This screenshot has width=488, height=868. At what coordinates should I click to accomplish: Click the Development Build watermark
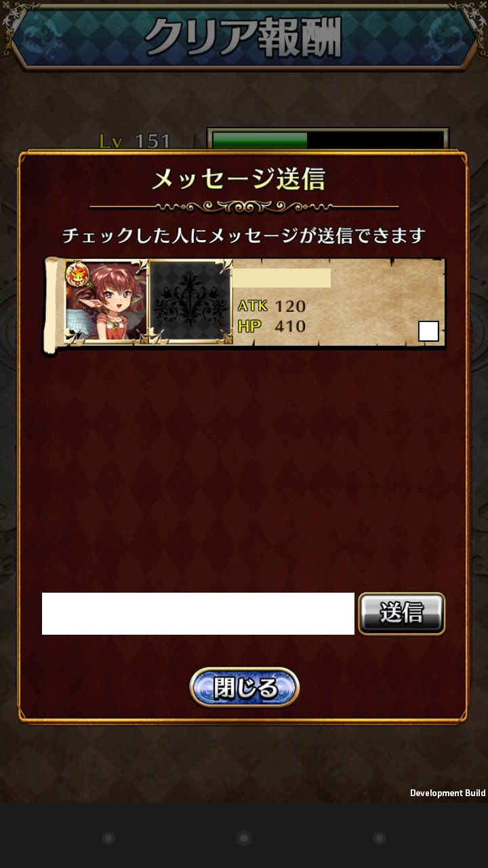(x=447, y=793)
